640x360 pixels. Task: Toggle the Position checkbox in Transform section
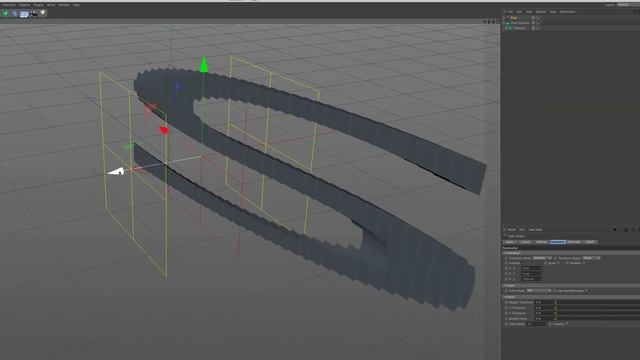pyautogui.click(x=522, y=263)
